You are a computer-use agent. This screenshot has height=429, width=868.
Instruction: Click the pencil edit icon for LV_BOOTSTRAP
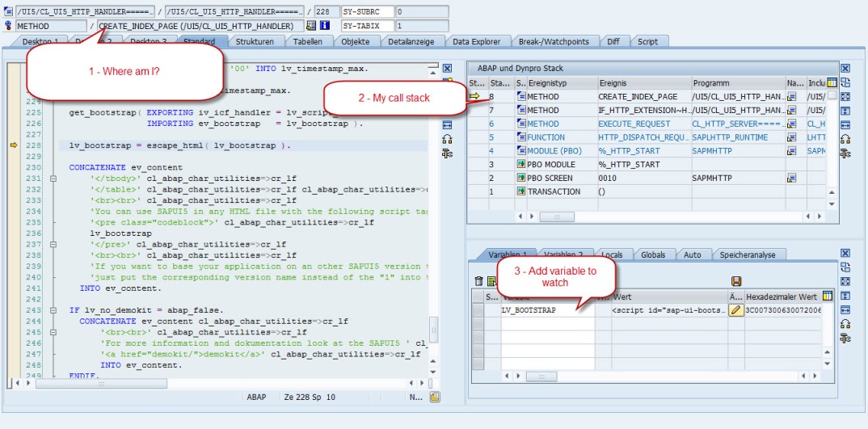(x=736, y=310)
